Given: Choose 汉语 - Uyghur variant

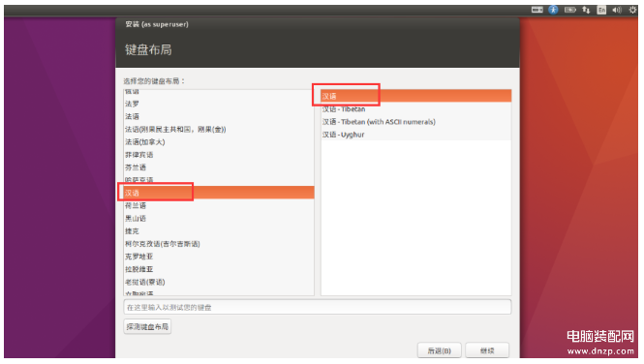Looking at the screenshot, I should click(416, 135).
